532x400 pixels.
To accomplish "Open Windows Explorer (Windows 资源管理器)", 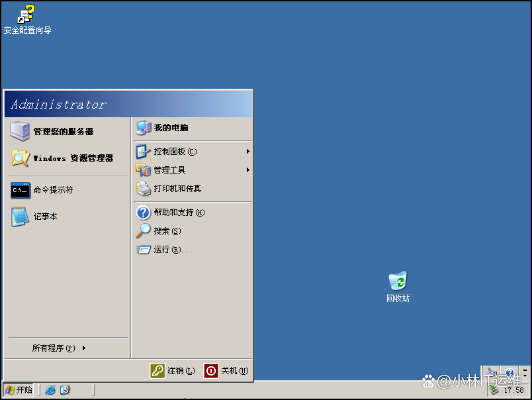I will (x=69, y=158).
